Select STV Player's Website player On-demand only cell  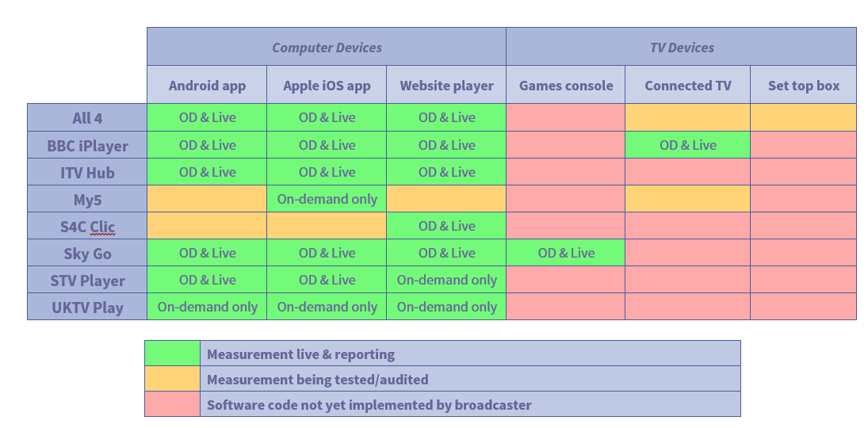(x=446, y=280)
